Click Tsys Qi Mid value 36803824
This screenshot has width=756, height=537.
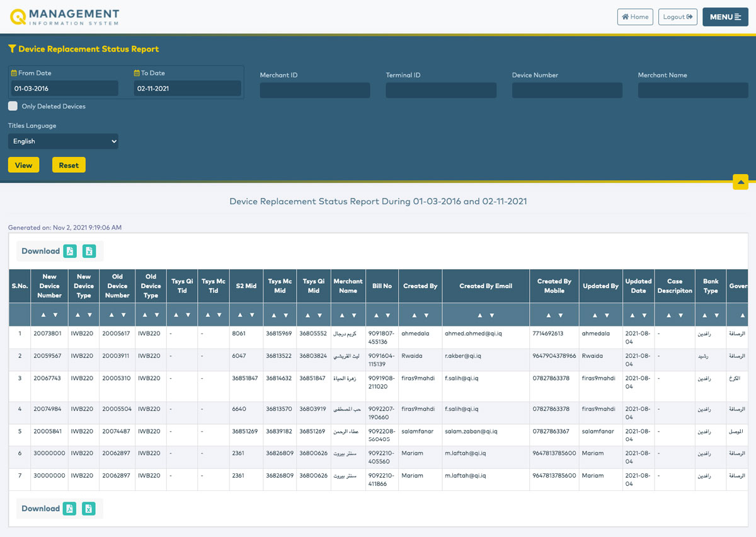click(x=314, y=356)
